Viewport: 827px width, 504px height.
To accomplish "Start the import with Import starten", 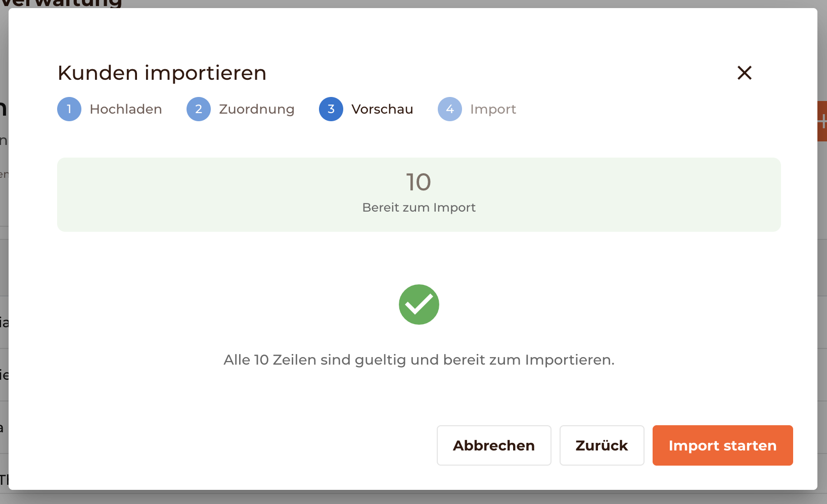I will click(x=722, y=445).
